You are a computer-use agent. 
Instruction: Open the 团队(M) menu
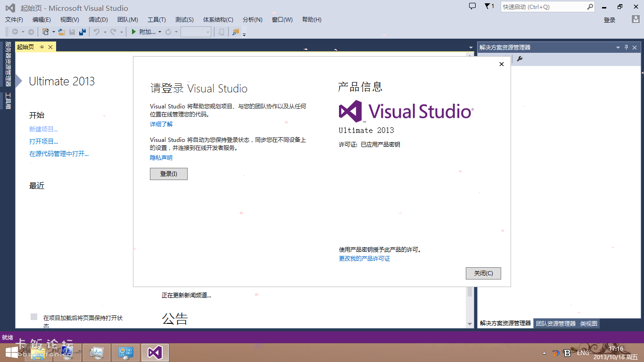[128, 20]
